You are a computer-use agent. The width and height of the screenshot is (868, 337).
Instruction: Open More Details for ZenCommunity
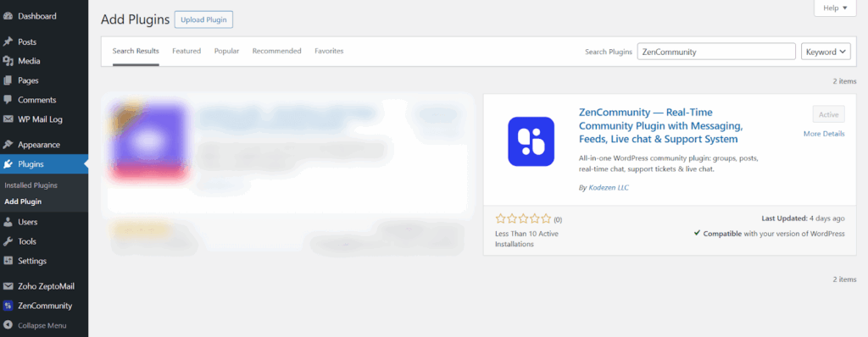click(824, 134)
